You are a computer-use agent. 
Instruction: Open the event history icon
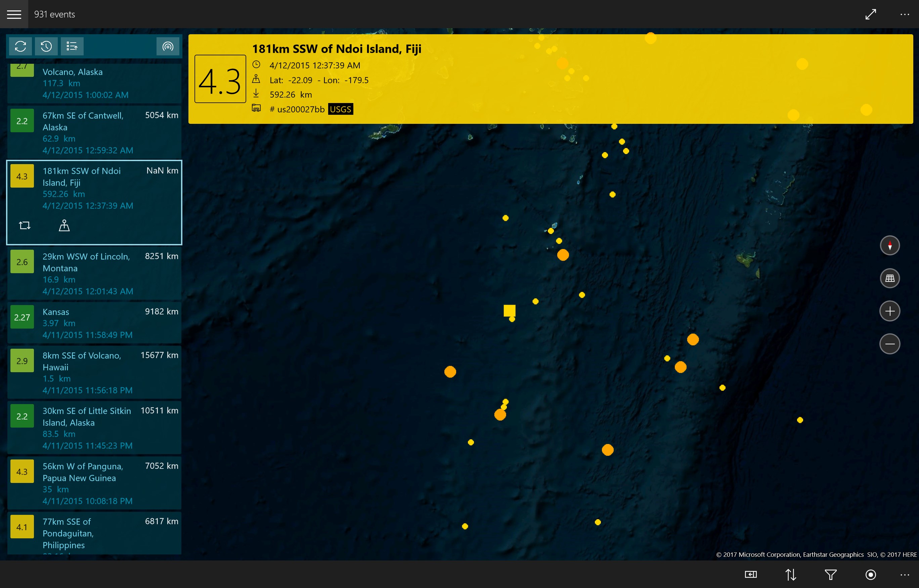pos(46,46)
